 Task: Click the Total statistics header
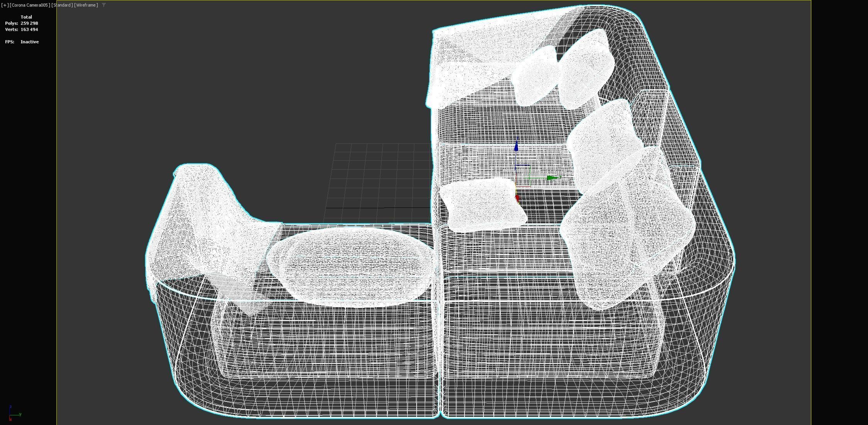(x=26, y=17)
